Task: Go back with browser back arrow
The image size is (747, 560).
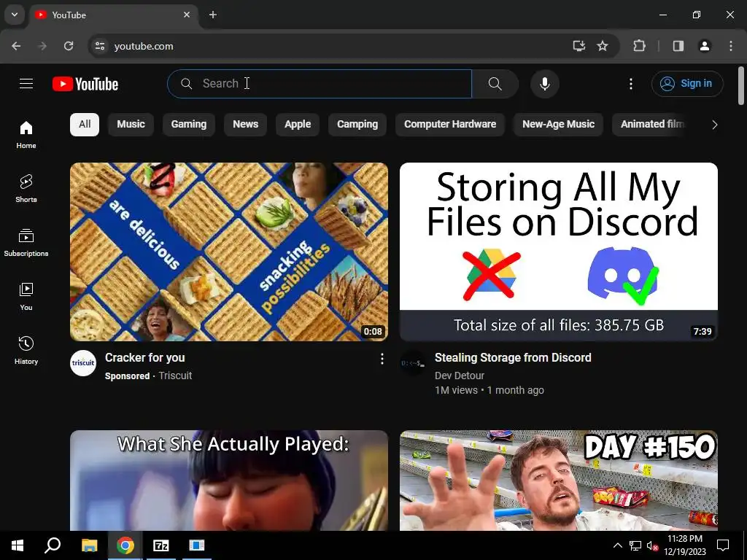Action: tap(16, 46)
